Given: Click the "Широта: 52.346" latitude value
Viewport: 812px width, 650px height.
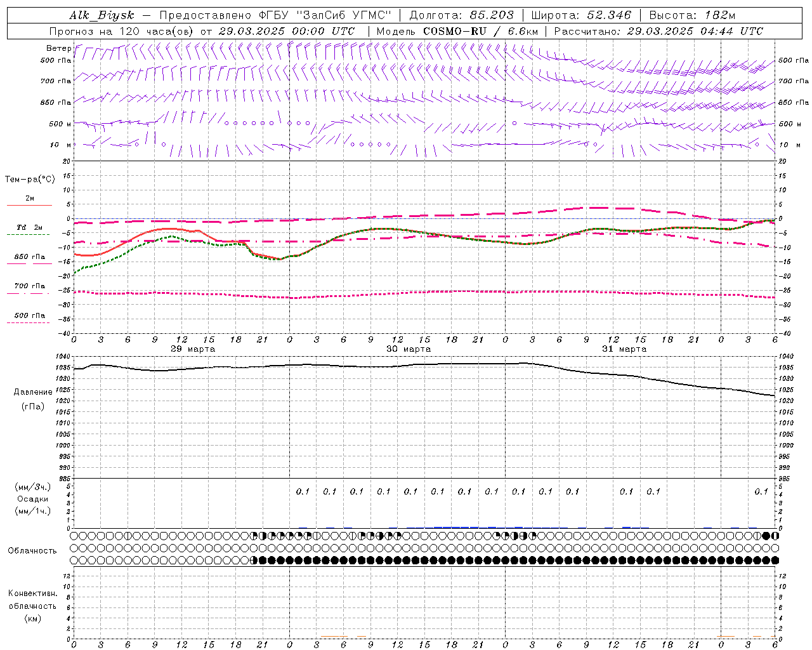Looking at the screenshot, I should 581,15.
